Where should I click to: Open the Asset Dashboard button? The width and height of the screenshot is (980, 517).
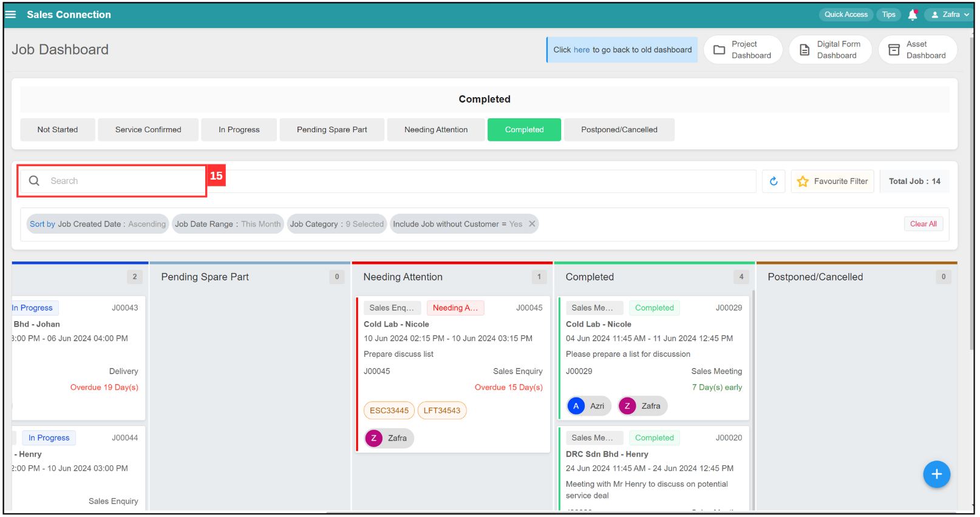click(x=917, y=50)
